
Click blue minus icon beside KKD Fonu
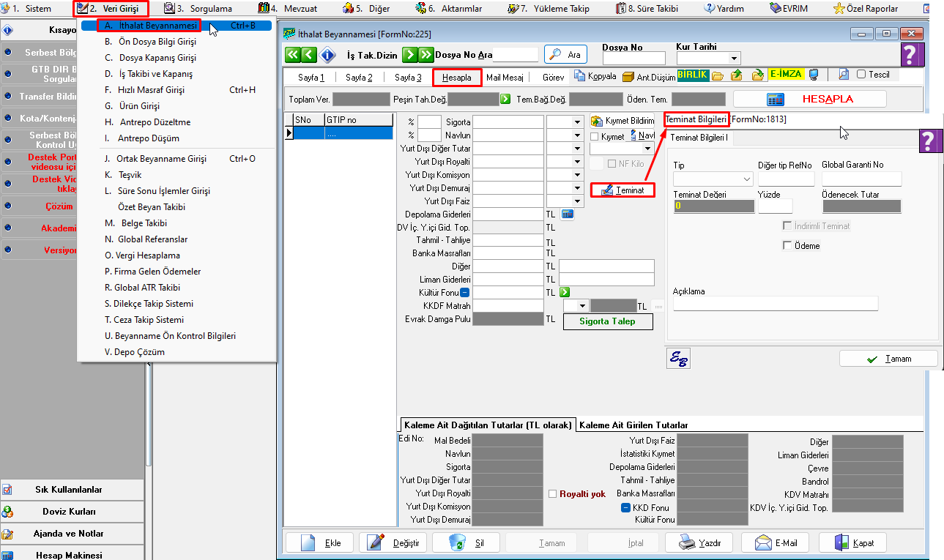(625, 507)
